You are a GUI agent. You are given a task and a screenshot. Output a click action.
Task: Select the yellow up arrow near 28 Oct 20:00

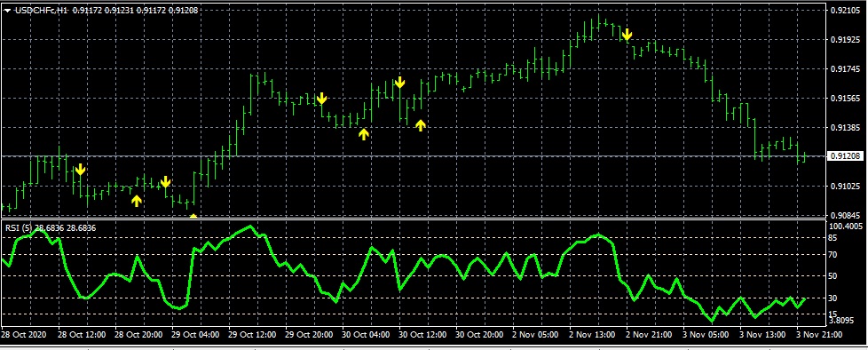136,201
